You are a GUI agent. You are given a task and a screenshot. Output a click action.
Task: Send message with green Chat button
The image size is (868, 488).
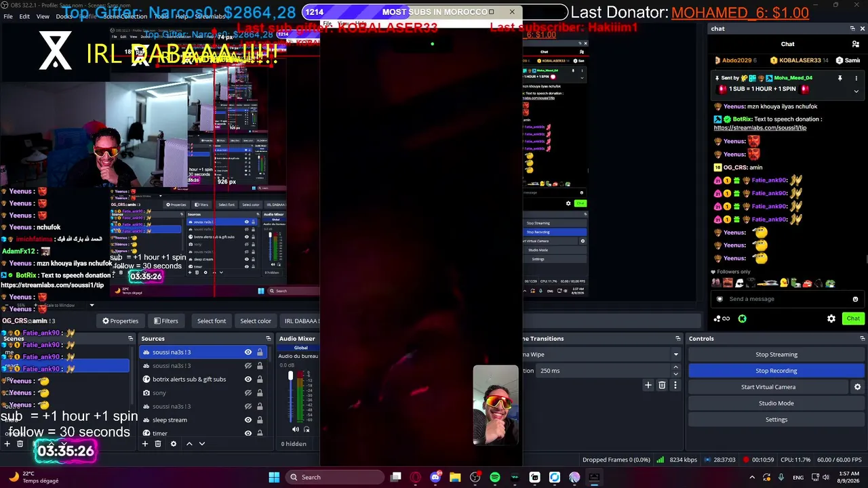pos(852,319)
